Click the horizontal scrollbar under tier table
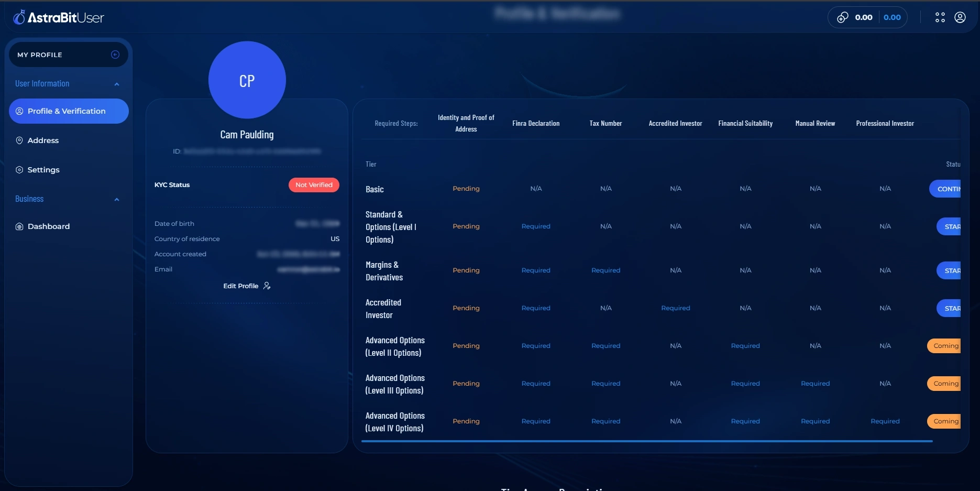980x491 pixels. point(647,441)
